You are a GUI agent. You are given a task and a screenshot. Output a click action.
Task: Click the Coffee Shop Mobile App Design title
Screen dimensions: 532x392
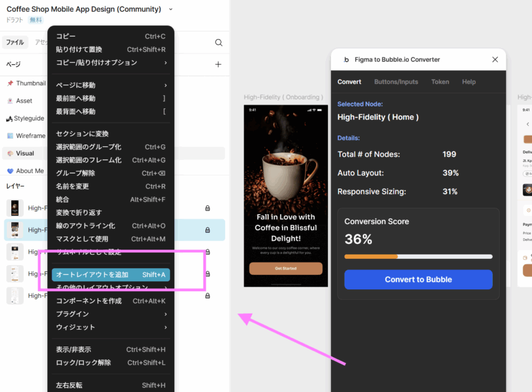click(84, 9)
